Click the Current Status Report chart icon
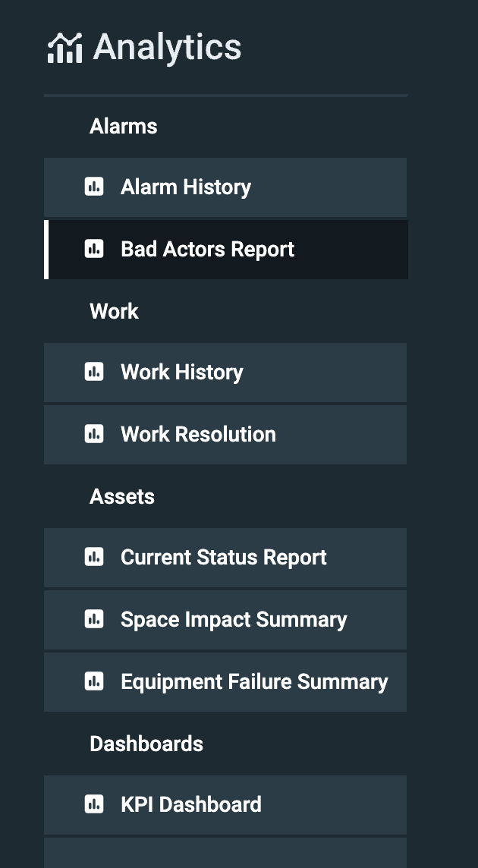This screenshot has width=478, height=868. pyautogui.click(x=94, y=557)
